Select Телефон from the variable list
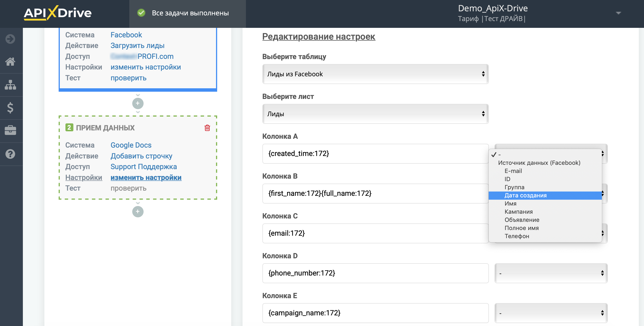 (545, 236)
